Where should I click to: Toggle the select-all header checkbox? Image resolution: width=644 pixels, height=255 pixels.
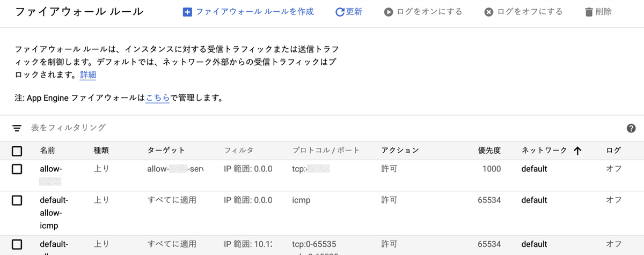[x=17, y=151]
